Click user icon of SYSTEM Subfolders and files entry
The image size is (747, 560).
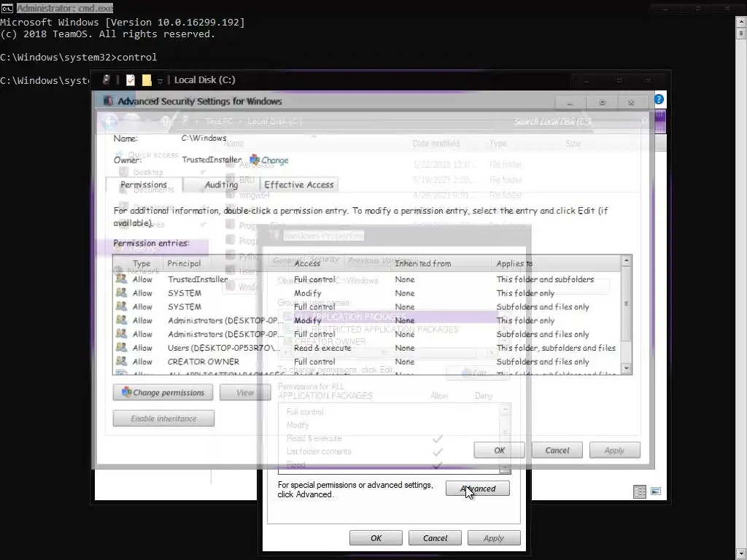[122, 307]
